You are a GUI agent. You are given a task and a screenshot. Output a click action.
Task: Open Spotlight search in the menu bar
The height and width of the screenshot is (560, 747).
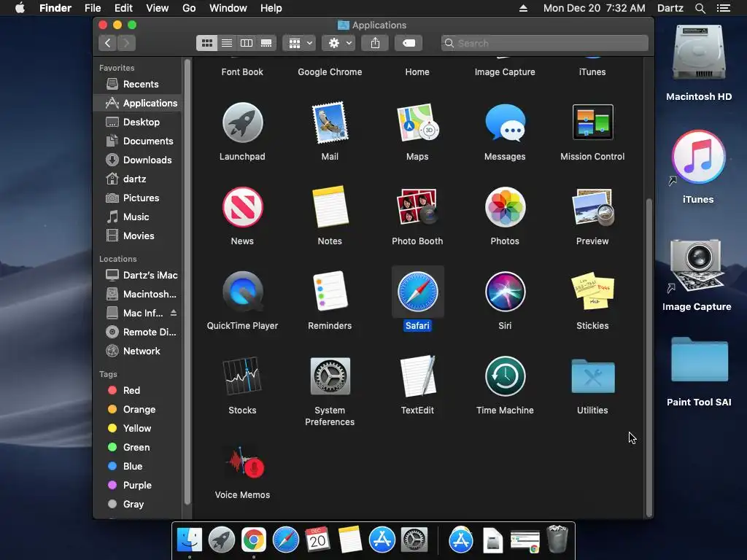(x=700, y=8)
